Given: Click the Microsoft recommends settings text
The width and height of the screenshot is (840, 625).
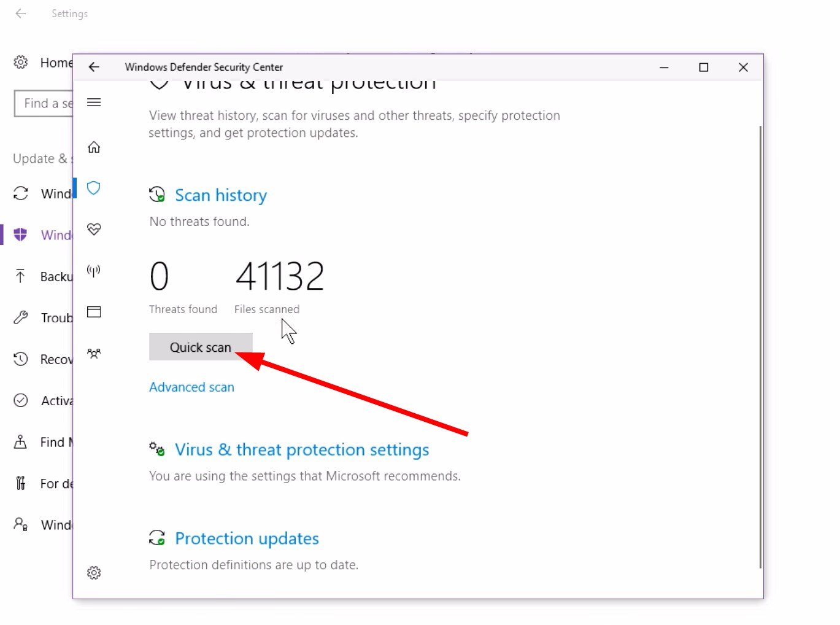Looking at the screenshot, I should coord(304,476).
